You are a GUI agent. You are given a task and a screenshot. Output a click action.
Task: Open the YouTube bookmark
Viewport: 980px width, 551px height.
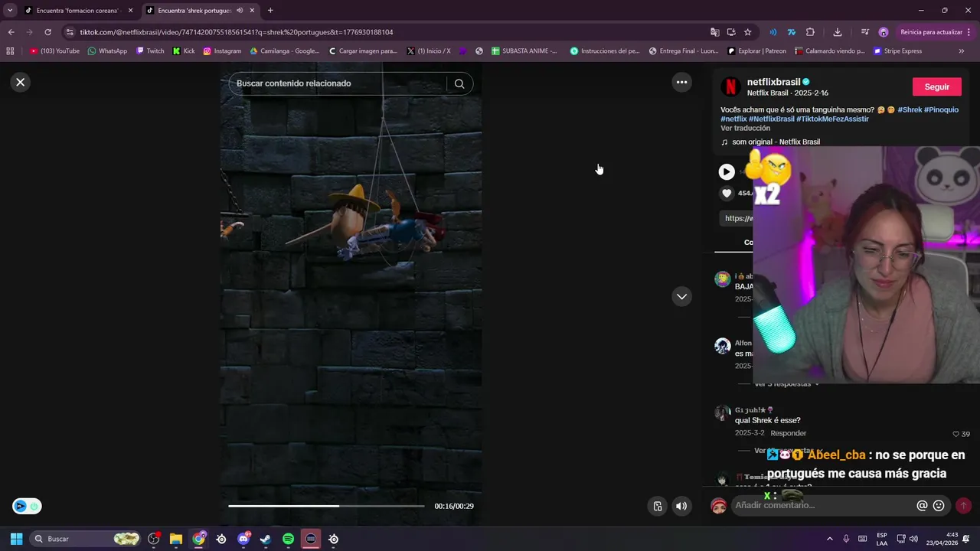point(54,51)
